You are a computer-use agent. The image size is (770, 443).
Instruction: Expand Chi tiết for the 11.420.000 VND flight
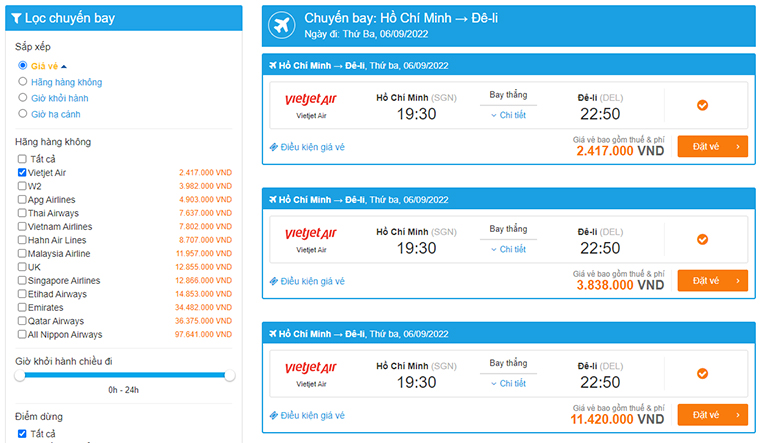tap(508, 383)
